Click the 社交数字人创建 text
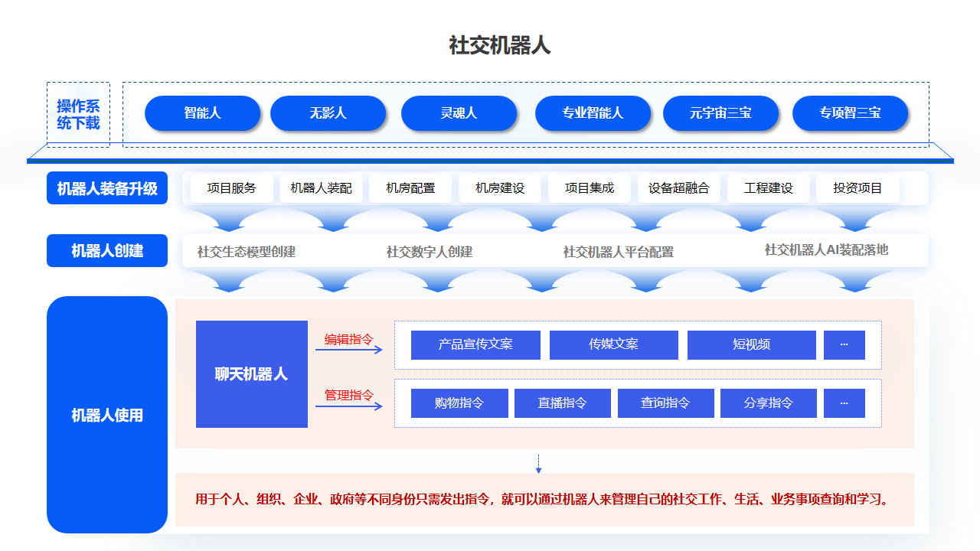 point(430,252)
